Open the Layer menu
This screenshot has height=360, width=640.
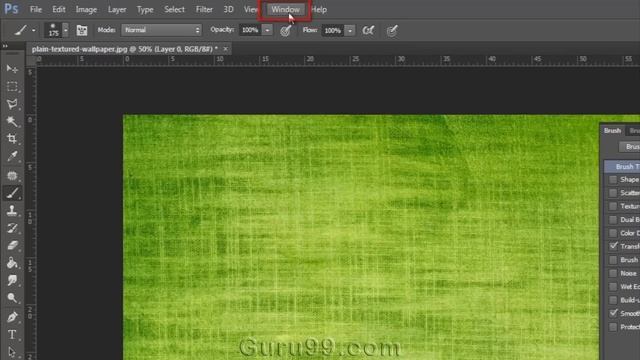(x=117, y=9)
